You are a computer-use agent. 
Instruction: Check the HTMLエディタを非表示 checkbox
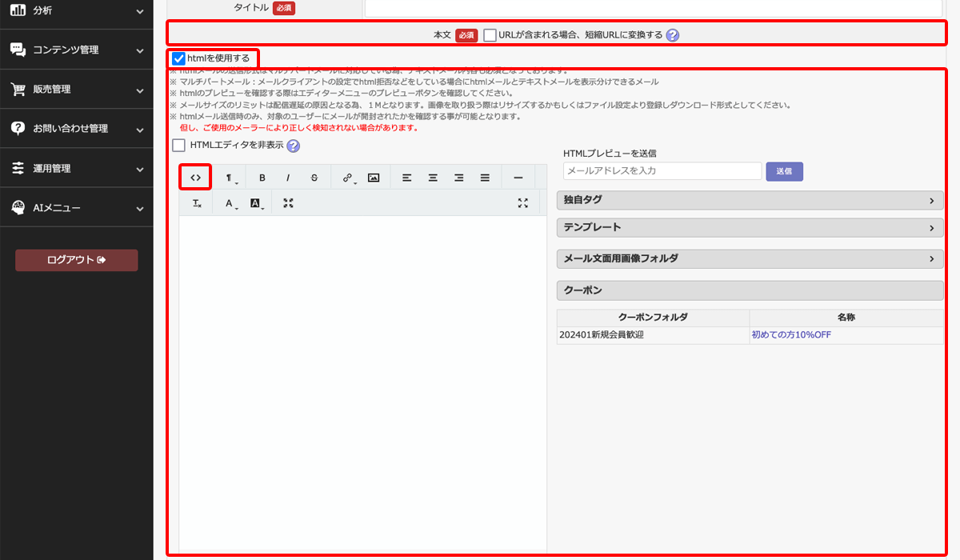pos(179,146)
